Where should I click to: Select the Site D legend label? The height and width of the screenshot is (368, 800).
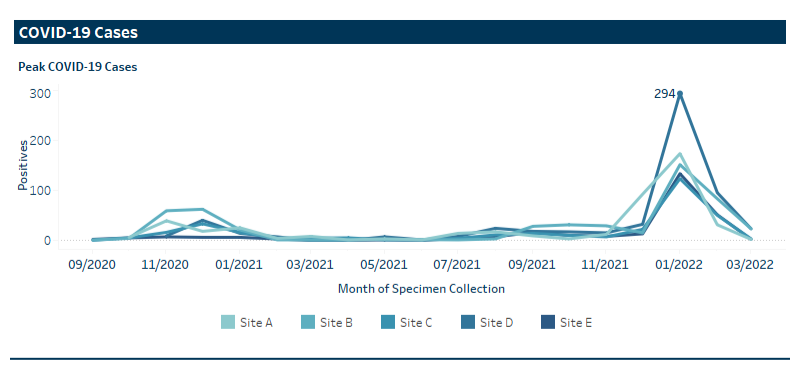point(496,323)
